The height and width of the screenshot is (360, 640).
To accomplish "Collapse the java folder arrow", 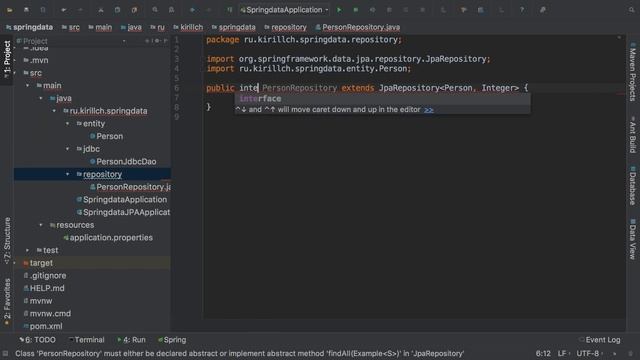I will tap(41, 98).
